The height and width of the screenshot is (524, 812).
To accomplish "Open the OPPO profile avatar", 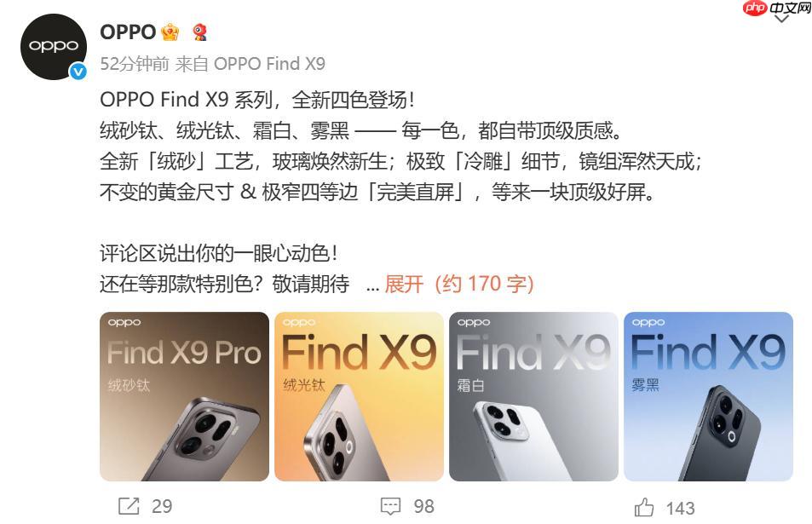I will (54, 47).
